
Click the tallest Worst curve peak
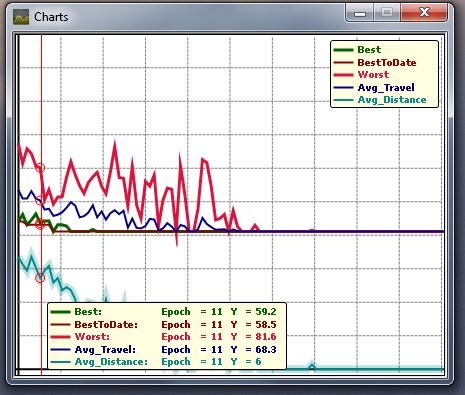(x=115, y=143)
